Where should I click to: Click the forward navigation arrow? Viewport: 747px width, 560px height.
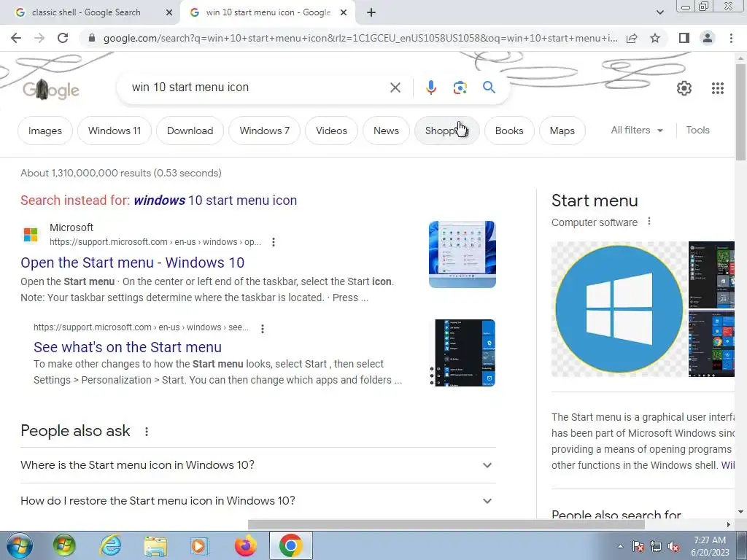coord(39,38)
